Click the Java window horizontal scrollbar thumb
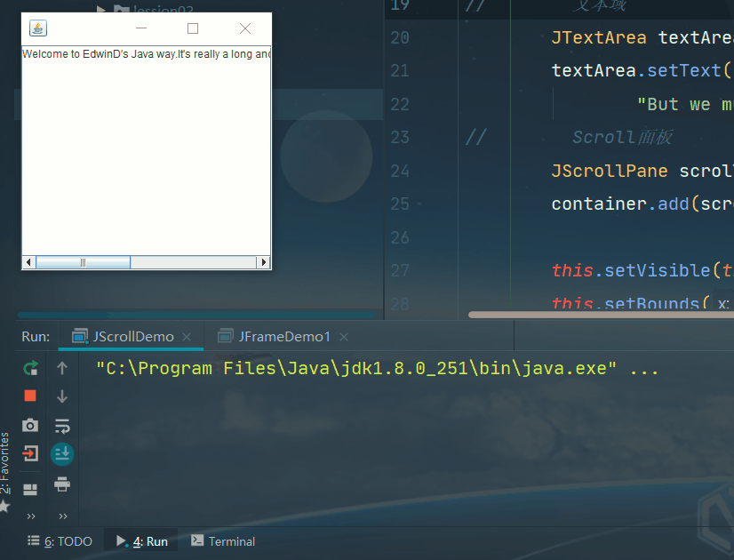The height and width of the screenshot is (560, 734). tap(83, 262)
